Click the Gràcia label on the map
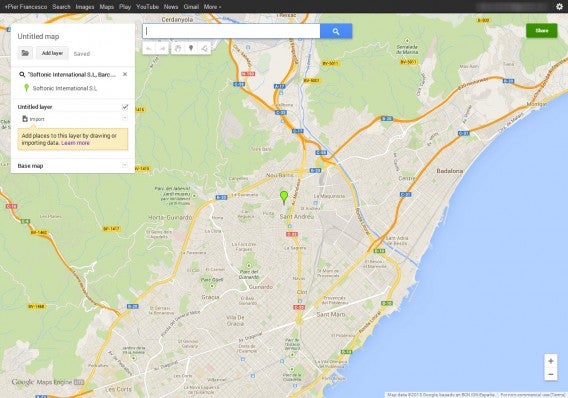This screenshot has height=398, width=568. pyautogui.click(x=210, y=297)
